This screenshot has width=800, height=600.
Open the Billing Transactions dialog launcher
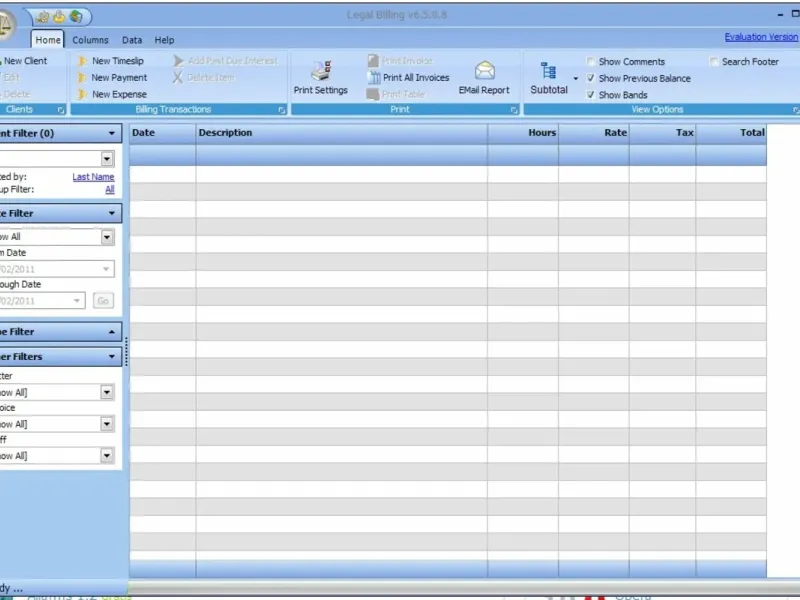[282, 110]
